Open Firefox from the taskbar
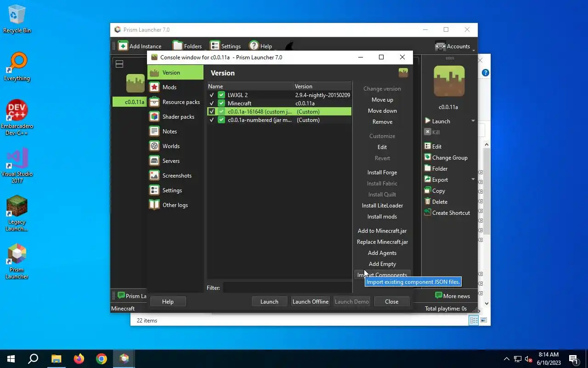Screen dimensions: 588x368 tap(79, 359)
